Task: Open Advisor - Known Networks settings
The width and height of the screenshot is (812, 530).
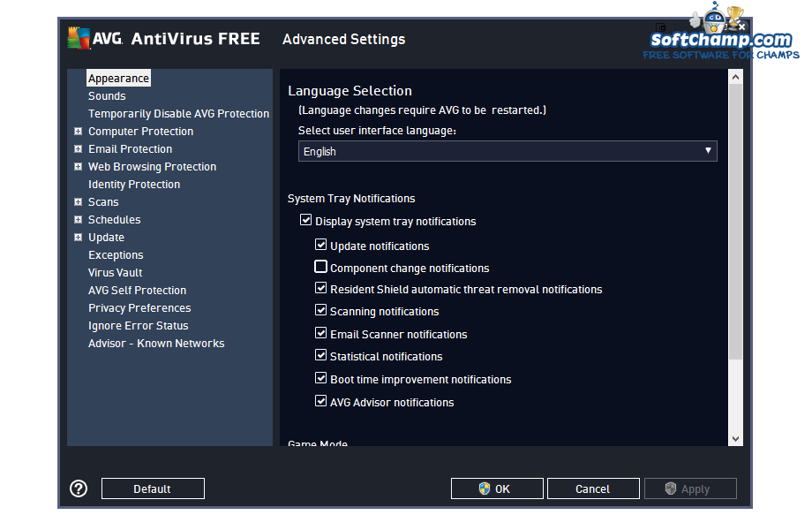Action: (x=156, y=343)
